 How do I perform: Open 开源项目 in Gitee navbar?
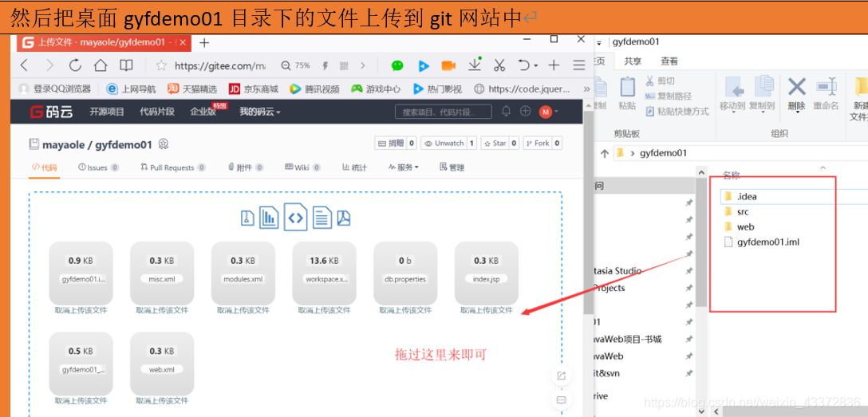[x=107, y=112]
